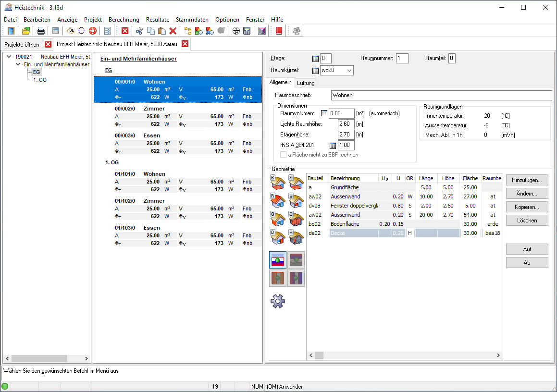Open the Datei menu
This screenshot has width=557, height=392.
pos(10,20)
